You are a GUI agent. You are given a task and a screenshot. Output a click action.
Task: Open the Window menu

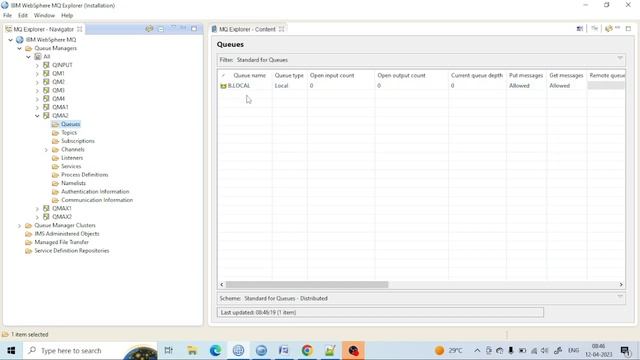click(x=44, y=15)
